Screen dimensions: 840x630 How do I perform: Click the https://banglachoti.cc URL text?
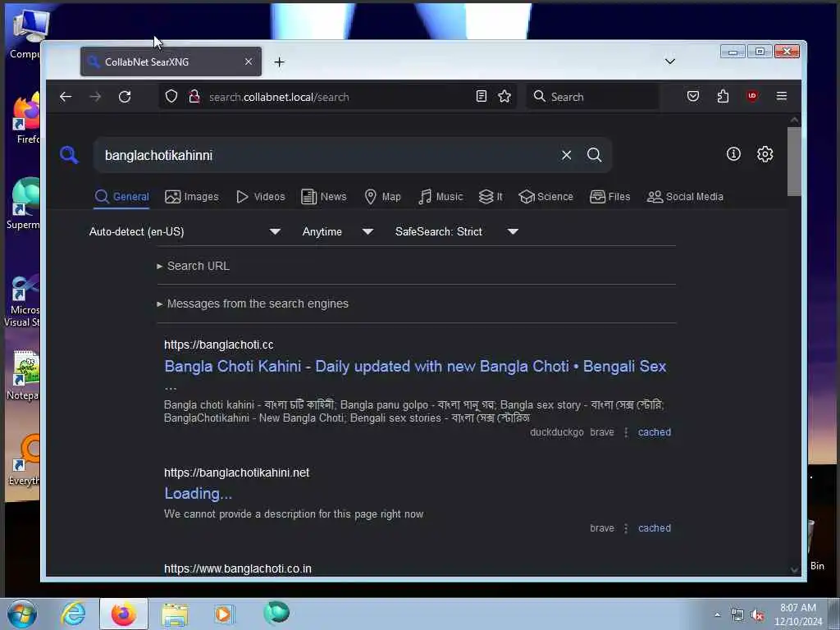218,345
